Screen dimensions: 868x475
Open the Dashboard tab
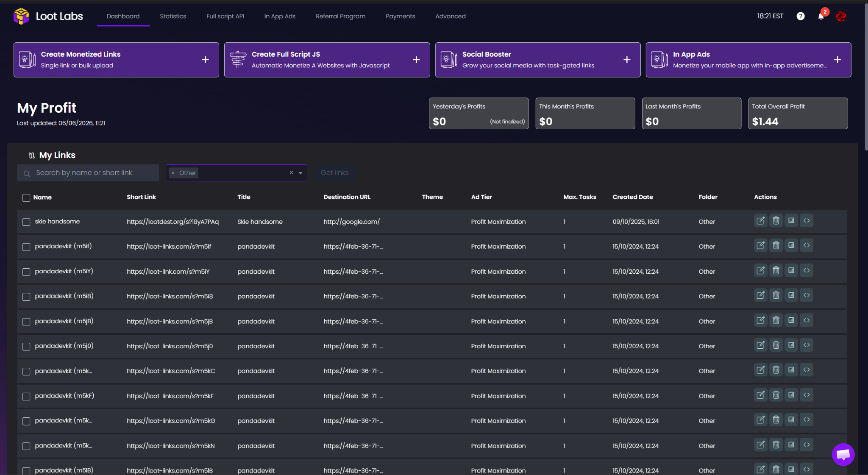click(123, 16)
